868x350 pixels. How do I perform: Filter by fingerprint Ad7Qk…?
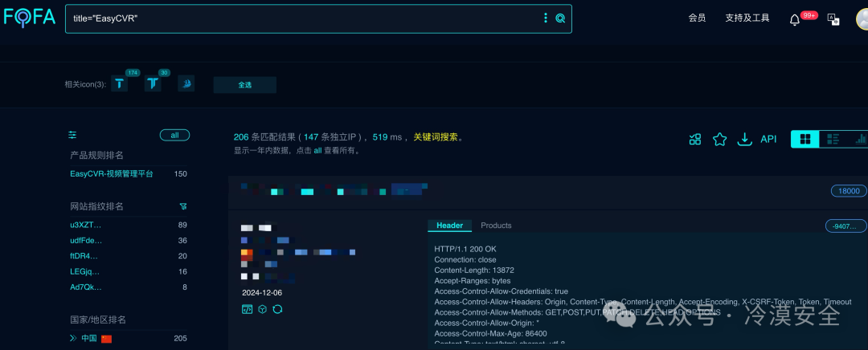pyautogui.click(x=86, y=287)
